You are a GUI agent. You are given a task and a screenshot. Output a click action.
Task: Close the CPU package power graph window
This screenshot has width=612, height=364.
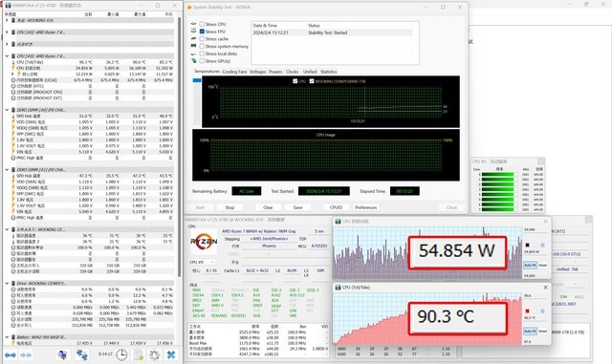click(x=546, y=222)
